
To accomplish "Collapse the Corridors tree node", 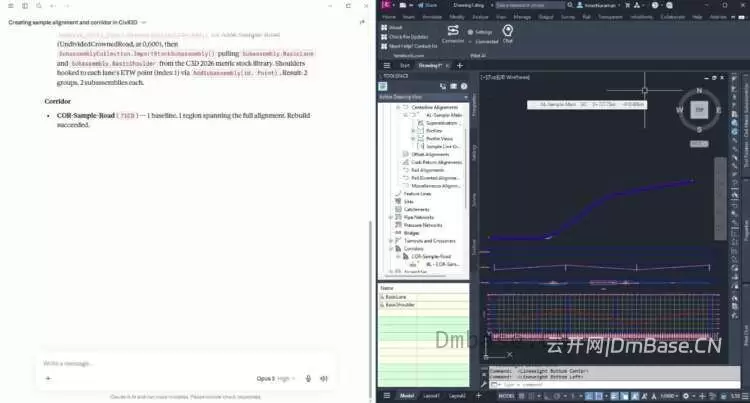I will [x=391, y=249].
